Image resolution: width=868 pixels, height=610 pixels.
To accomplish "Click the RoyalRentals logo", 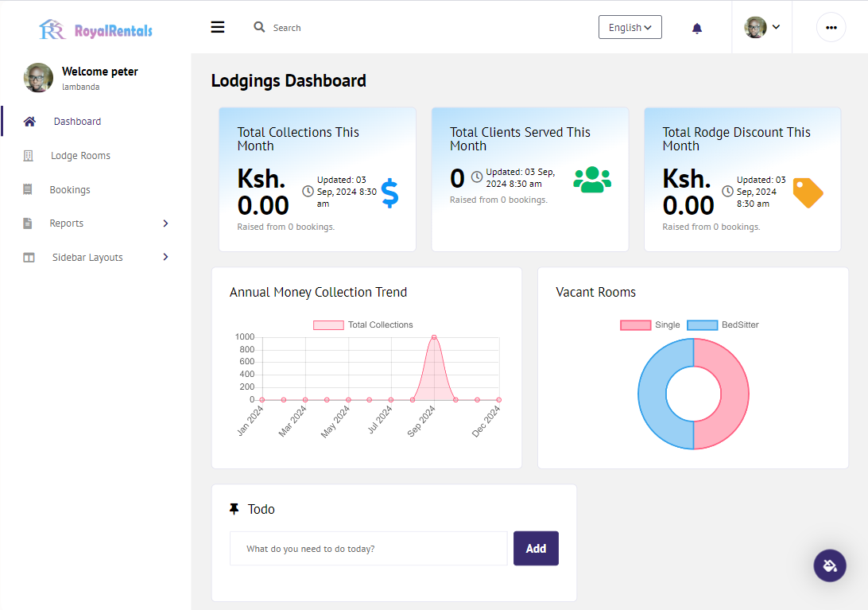I will click(95, 30).
